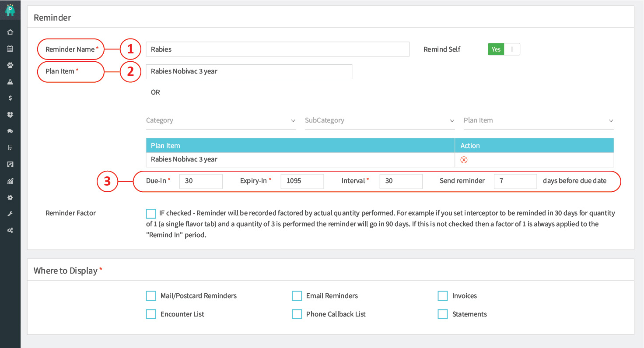This screenshot has height=348, width=644.
Task: Check the Phone Callback List checkbox
Action: [x=297, y=314]
